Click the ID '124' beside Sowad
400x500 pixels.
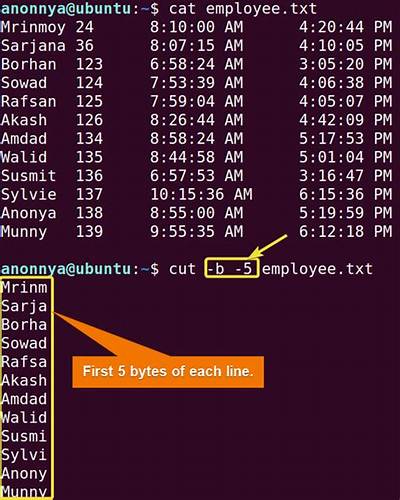(x=89, y=83)
